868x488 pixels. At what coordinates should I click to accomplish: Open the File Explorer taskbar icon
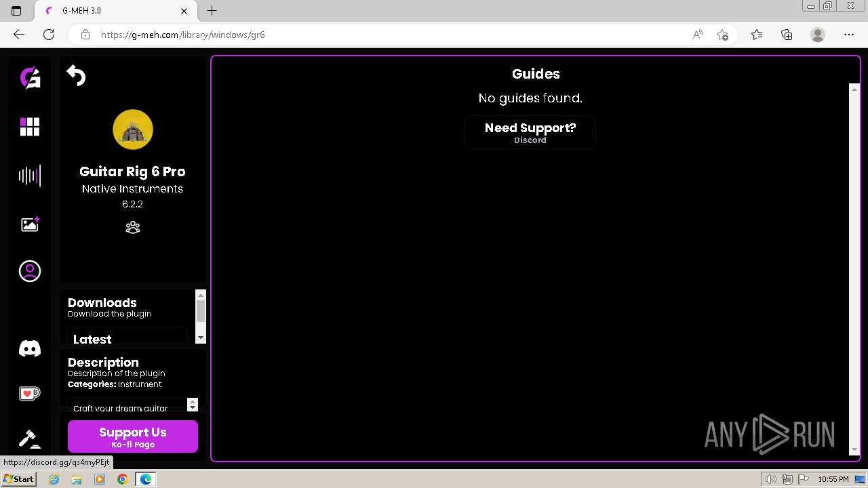click(x=77, y=479)
